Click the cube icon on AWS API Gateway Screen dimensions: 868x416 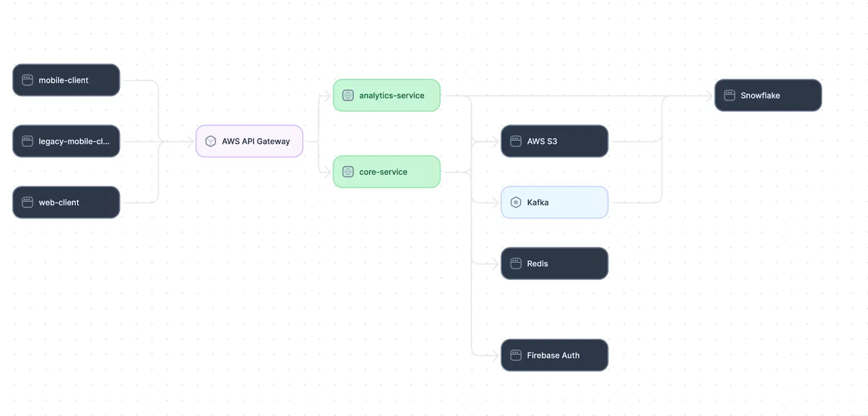(x=210, y=142)
